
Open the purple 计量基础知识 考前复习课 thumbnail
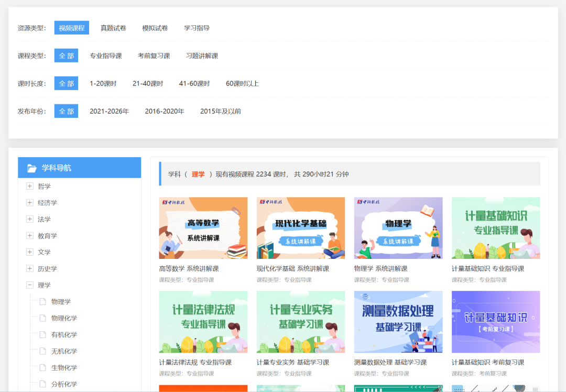click(x=496, y=322)
